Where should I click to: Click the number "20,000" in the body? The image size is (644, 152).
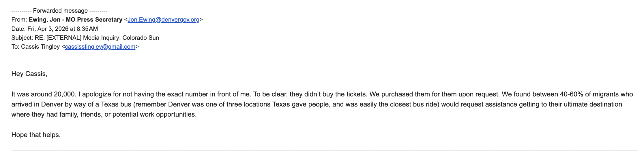tap(65, 94)
